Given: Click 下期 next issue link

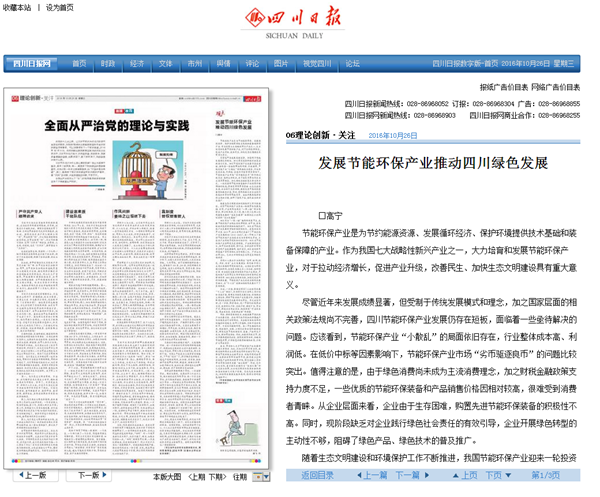Looking at the screenshot, I should (x=217, y=477).
